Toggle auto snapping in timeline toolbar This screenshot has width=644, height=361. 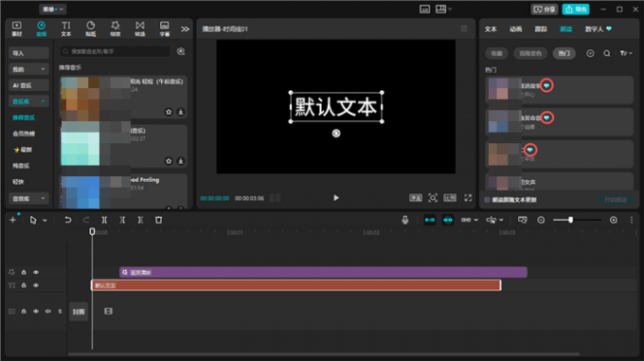(448, 220)
